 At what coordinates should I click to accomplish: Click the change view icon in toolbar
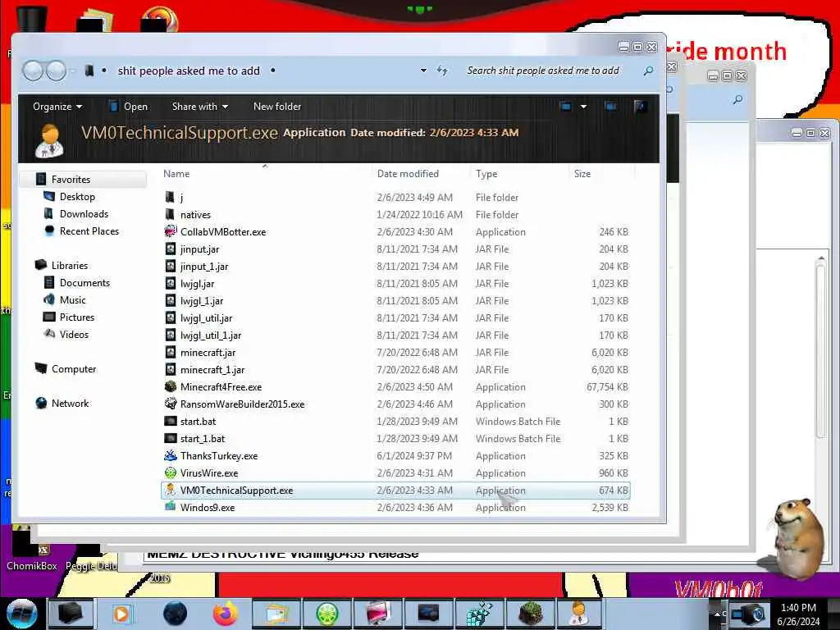point(566,106)
